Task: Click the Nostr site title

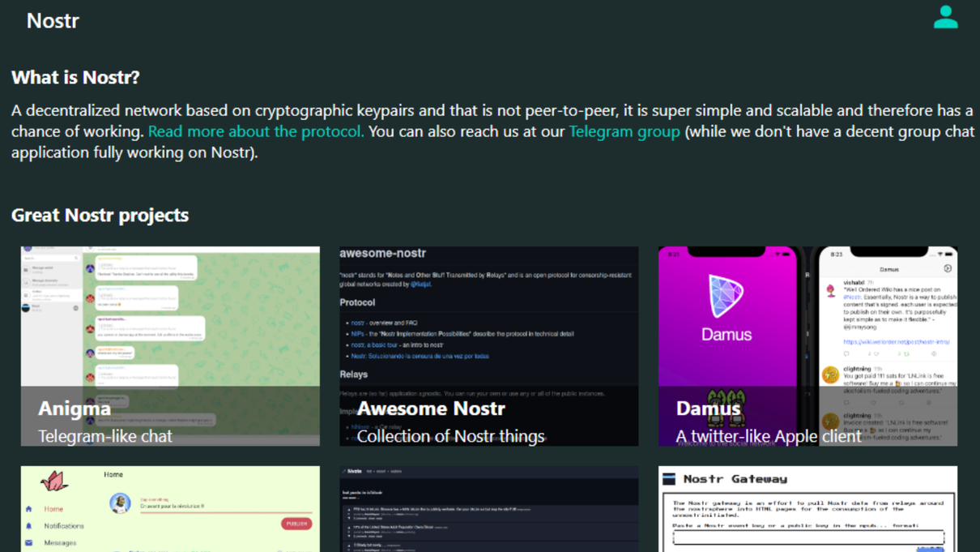Action: (x=53, y=20)
